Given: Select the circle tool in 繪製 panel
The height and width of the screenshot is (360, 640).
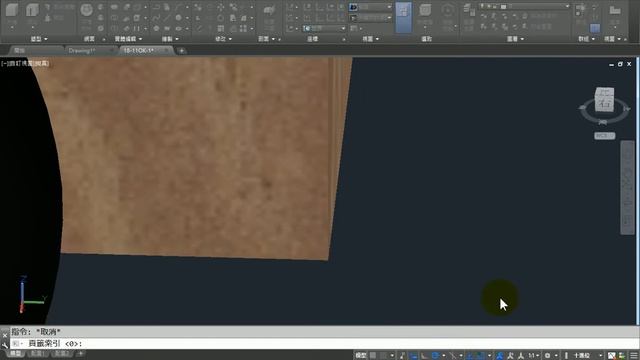Looking at the screenshot, I should (178, 18).
